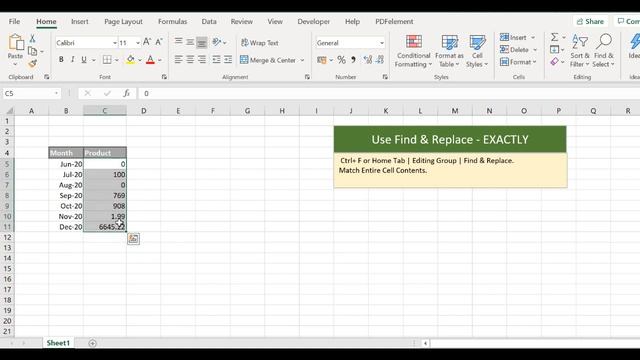
Task: Open Find & Select menu
Action: coord(604,51)
